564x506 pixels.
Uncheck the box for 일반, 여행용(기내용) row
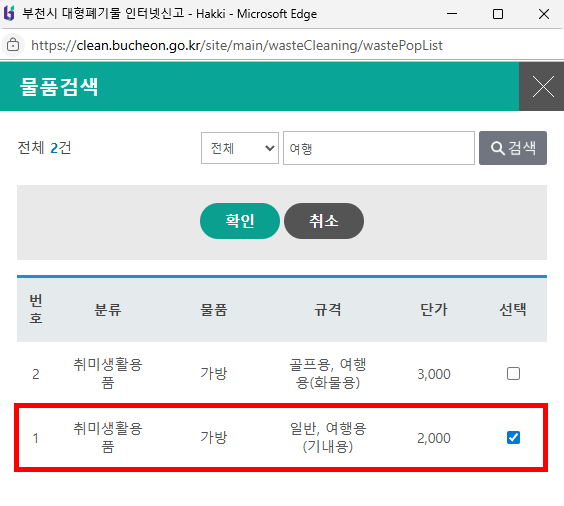[x=513, y=438]
